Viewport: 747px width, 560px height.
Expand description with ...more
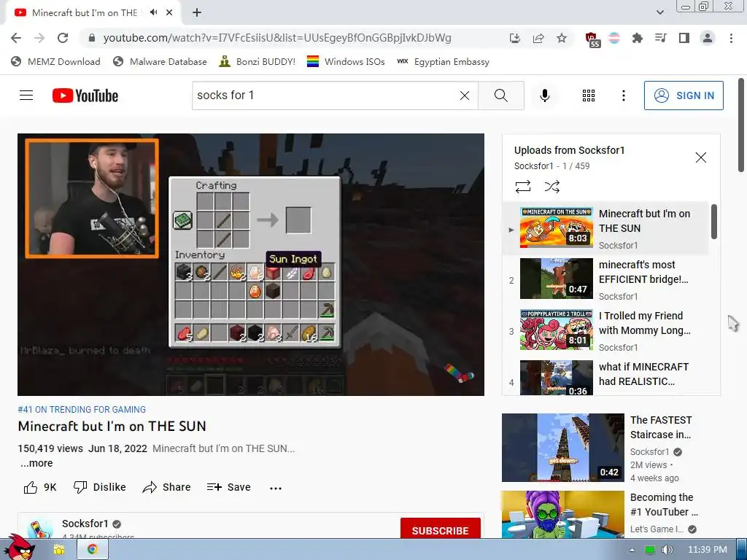tap(36, 463)
